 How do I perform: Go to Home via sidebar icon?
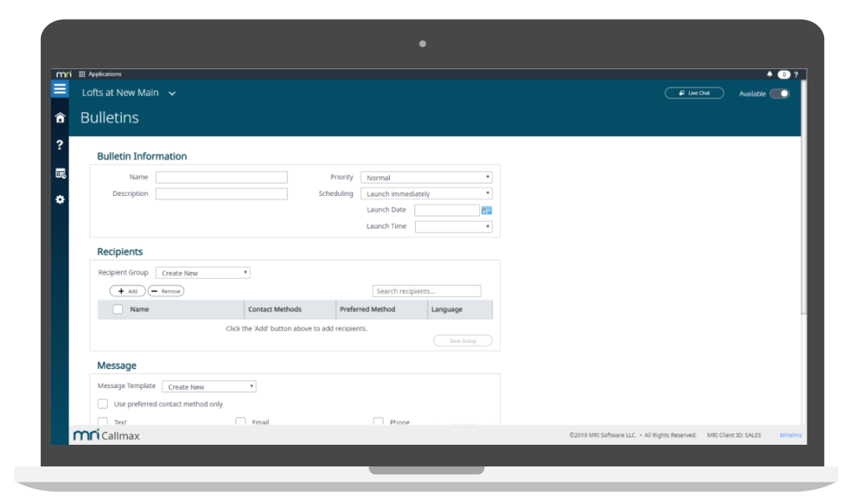pos(60,118)
